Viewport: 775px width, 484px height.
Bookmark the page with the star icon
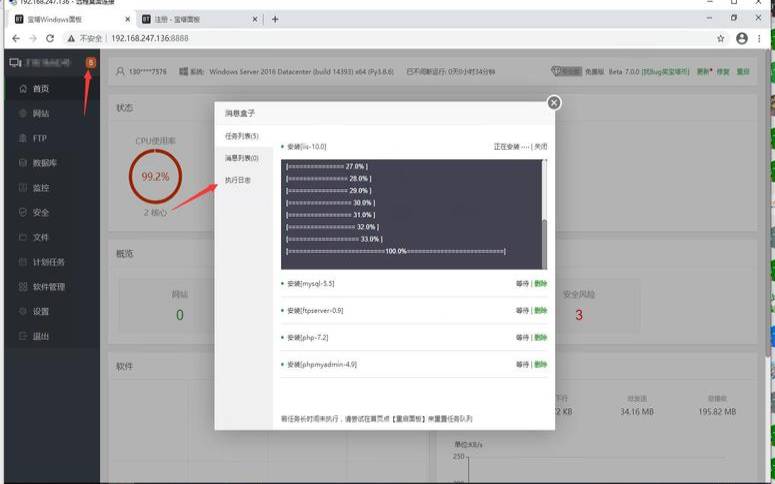click(721, 38)
